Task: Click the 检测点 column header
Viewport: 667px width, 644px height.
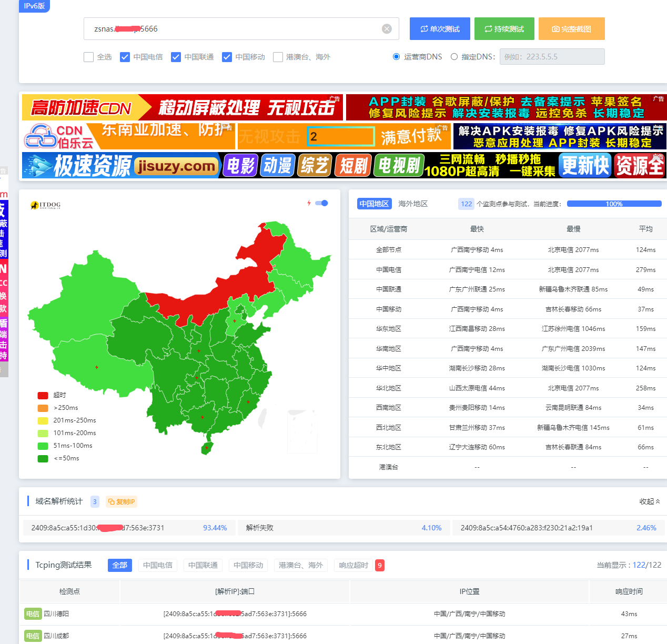Action: pyautogui.click(x=69, y=591)
